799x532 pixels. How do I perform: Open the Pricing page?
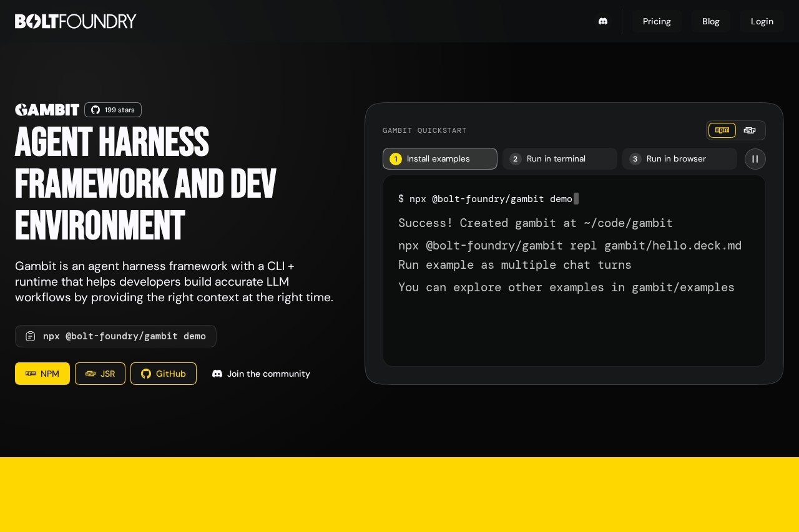tap(657, 21)
